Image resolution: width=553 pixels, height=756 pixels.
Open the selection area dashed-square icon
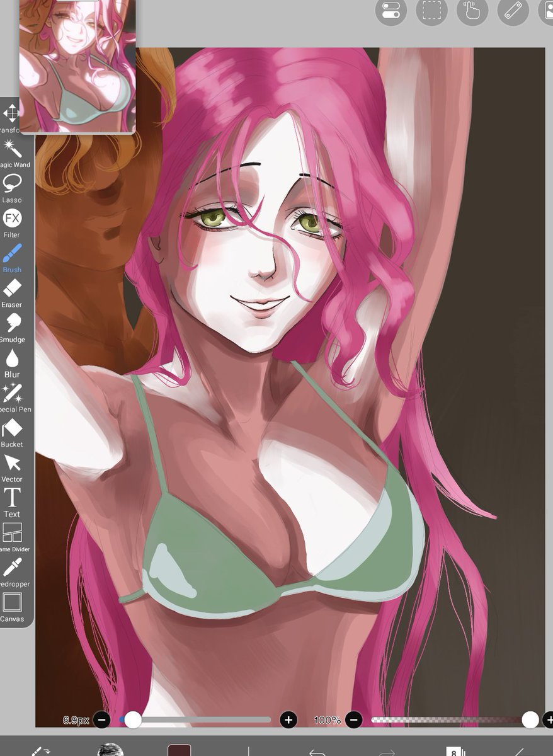point(431,10)
